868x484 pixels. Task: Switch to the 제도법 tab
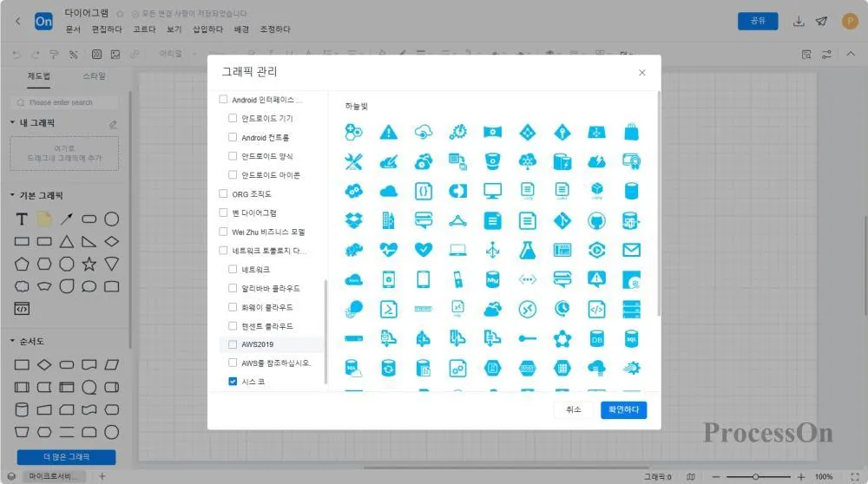(39, 76)
